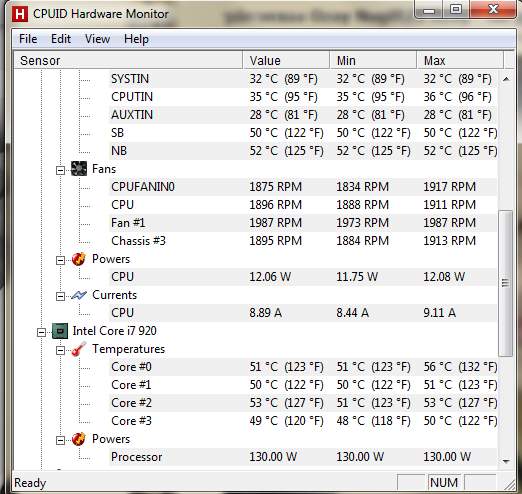Click the Max column header
The image size is (522, 494).
(x=460, y=60)
